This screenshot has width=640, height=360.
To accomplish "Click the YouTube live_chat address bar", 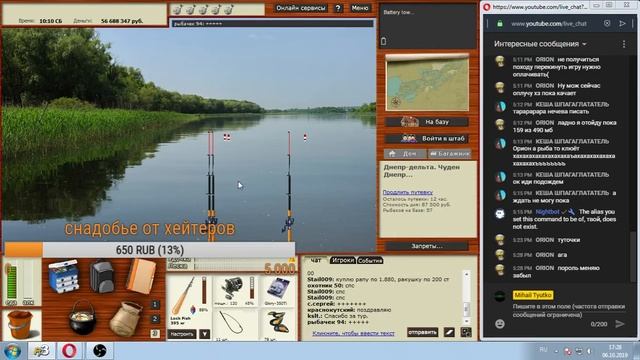I will tap(549, 24).
